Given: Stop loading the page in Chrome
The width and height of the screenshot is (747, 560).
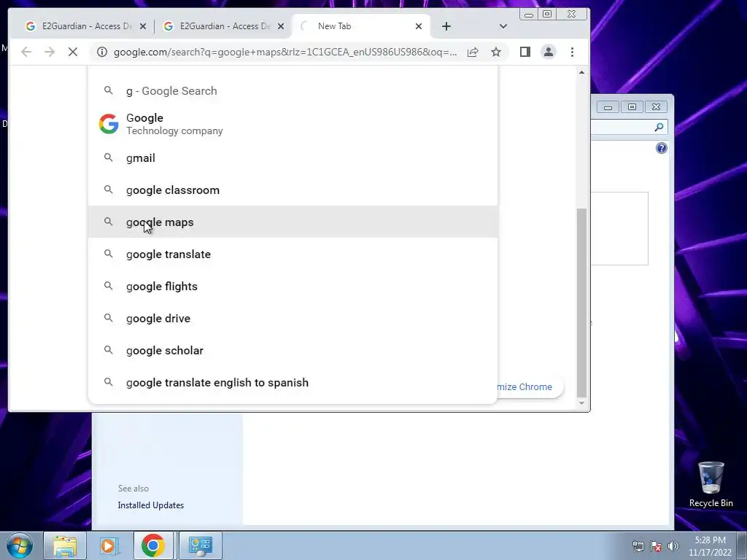Looking at the screenshot, I should point(73,52).
